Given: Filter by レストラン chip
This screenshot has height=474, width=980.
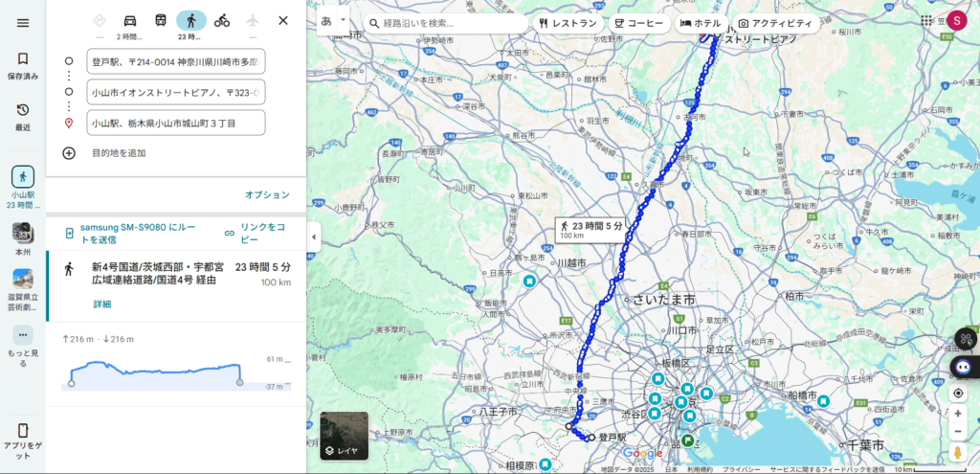Looking at the screenshot, I should click(568, 24).
